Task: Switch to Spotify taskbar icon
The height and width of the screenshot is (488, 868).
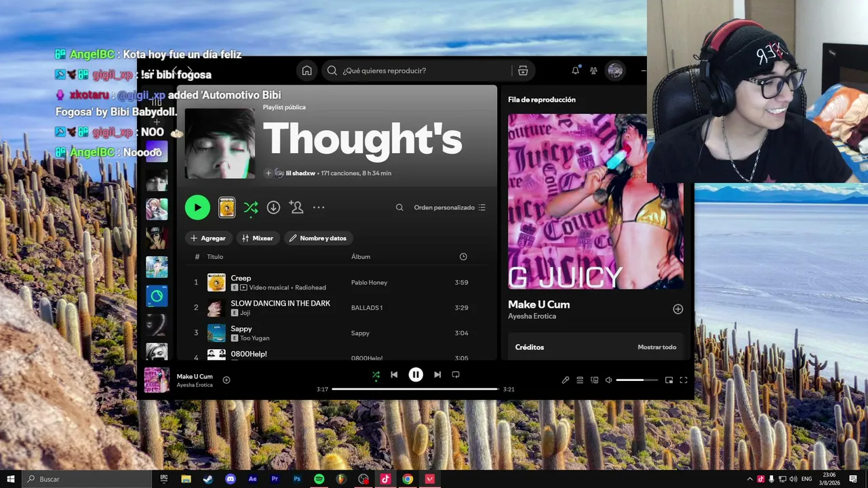Action: [x=319, y=479]
